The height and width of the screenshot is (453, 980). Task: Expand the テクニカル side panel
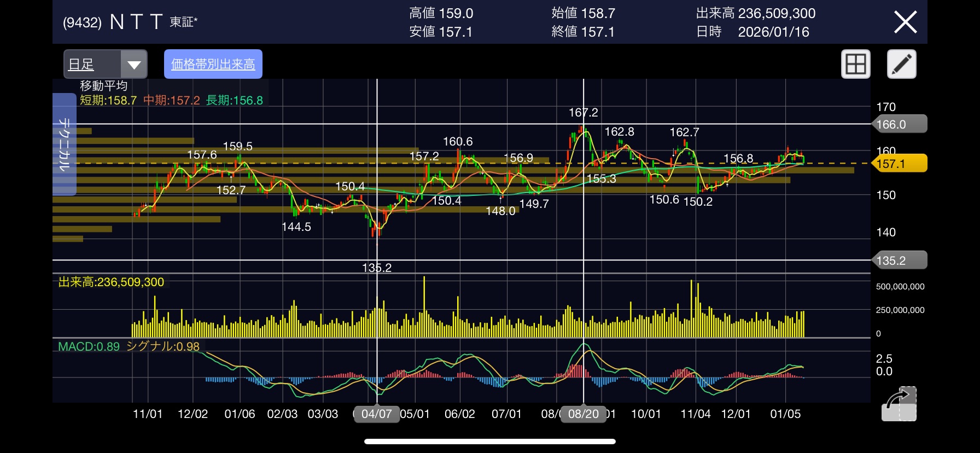tap(64, 144)
